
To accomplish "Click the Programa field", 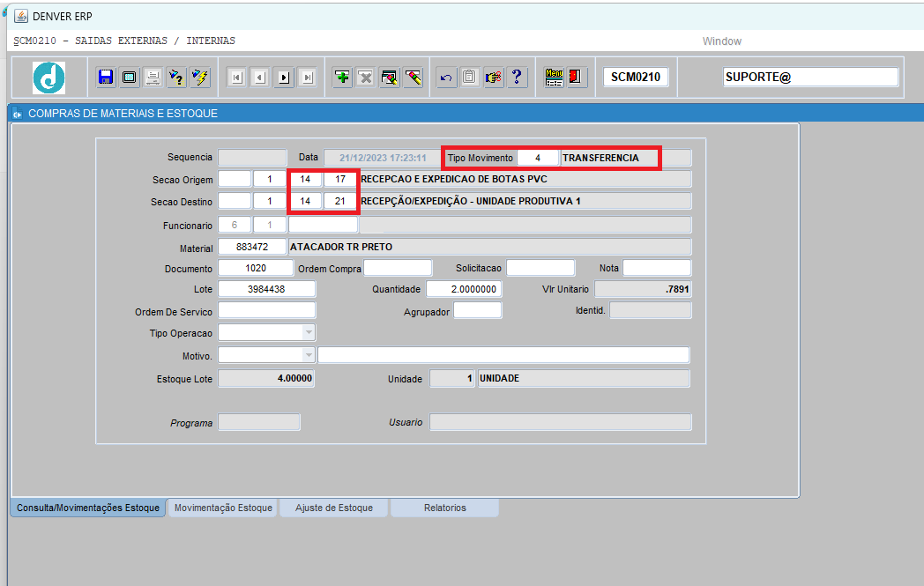I will tap(259, 422).
